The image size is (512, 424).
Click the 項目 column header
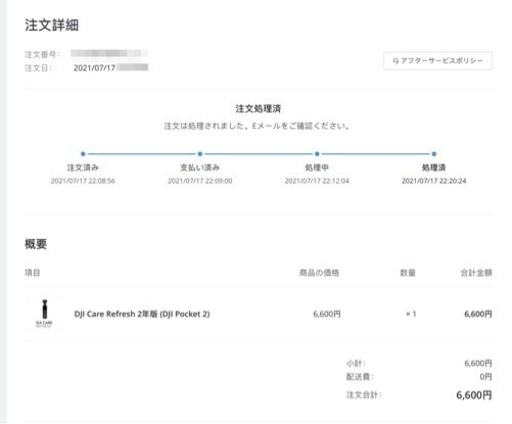[x=32, y=273]
